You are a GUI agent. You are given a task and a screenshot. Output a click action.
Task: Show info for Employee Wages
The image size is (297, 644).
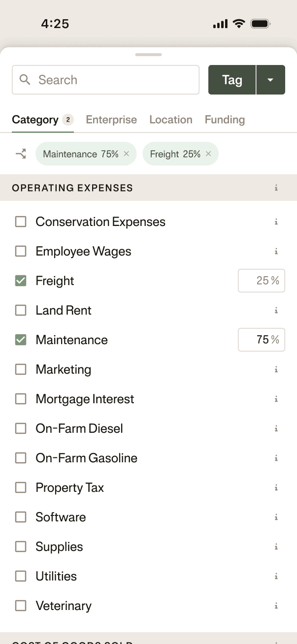pos(276,251)
